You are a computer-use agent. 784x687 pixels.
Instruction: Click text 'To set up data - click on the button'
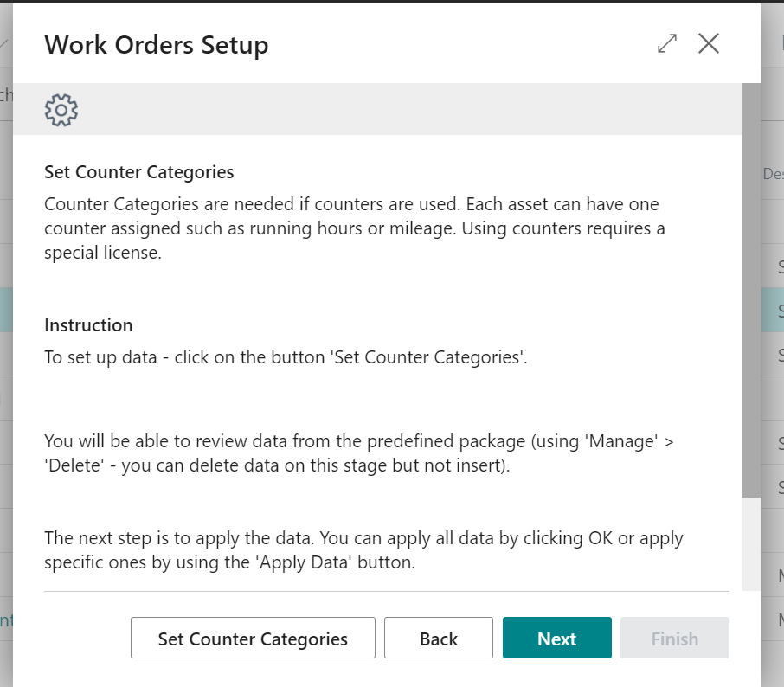[x=184, y=357]
